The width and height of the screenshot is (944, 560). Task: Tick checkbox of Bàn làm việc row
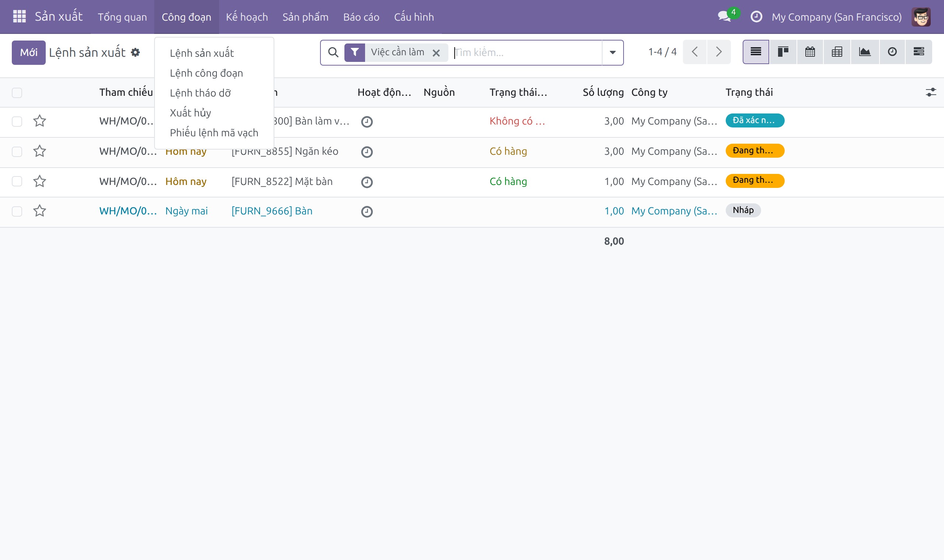[17, 122]
